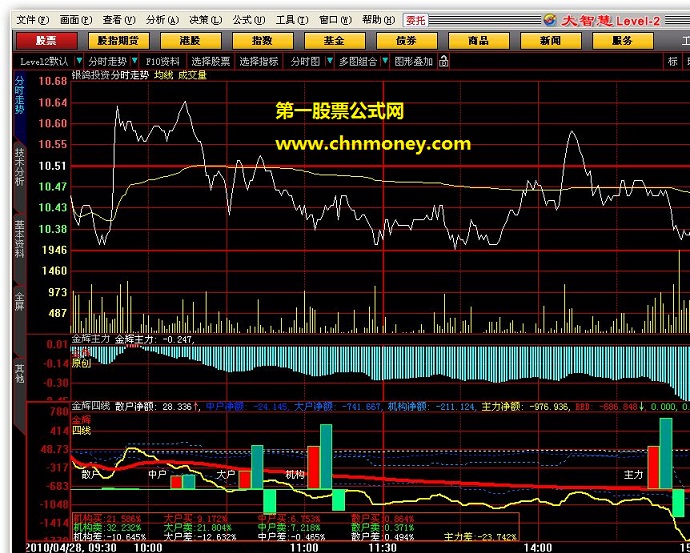Screen dimensions: 690x553
Task: Click the 14:00 time axis marker
Action: [x=538, y=547]
